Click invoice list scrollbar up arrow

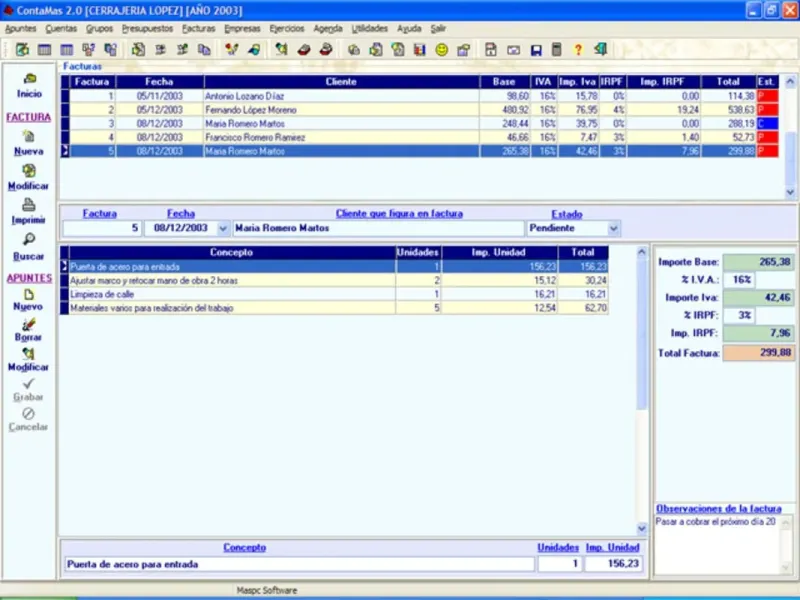point(790,81)
